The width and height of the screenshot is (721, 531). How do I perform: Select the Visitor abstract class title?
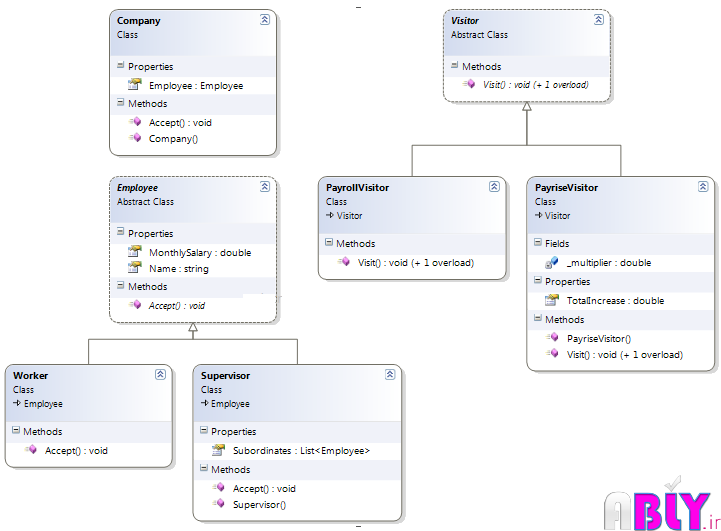(x=464, y=21)
